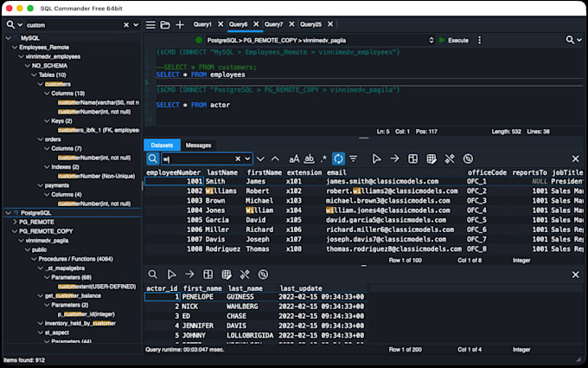Select the get_customer_balance function node
The height and width of the screenshot is (368, 588).
(73, 296)
